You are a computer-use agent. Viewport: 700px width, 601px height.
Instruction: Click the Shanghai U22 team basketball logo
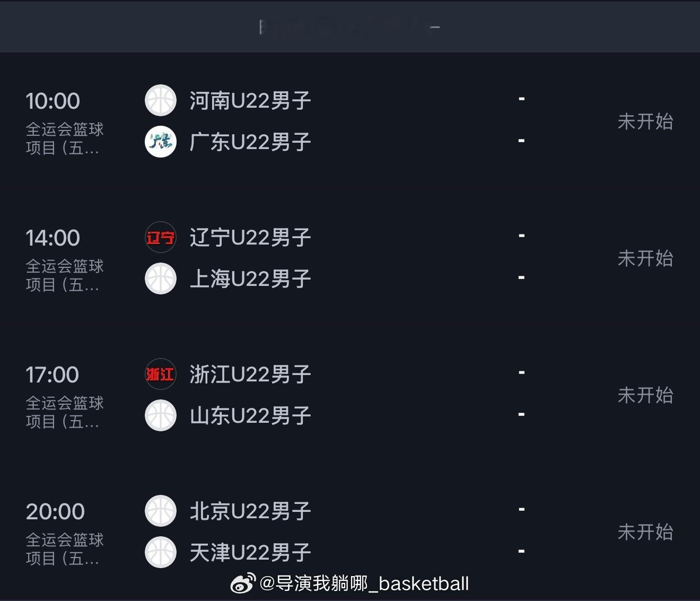[161, 278]
